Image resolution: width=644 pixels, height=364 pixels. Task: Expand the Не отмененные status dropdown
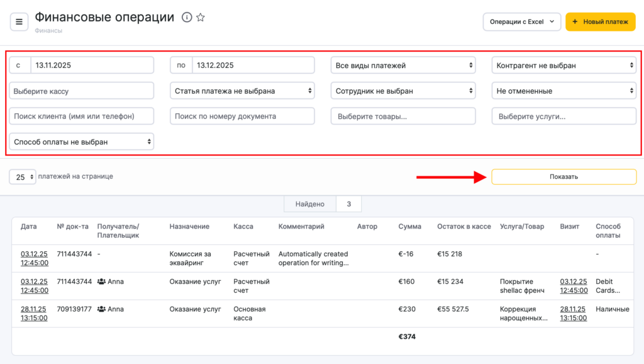pyautogui.click(x=563, y=91)
